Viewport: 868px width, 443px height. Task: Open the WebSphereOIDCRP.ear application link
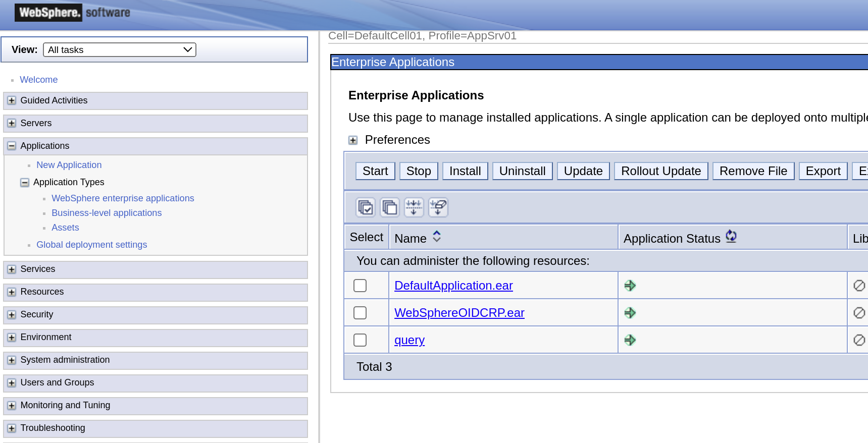459,313
